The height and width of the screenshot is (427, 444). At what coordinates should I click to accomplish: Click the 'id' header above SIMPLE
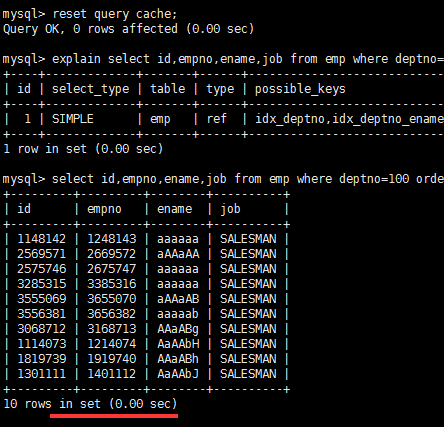(x=24, y=89)
